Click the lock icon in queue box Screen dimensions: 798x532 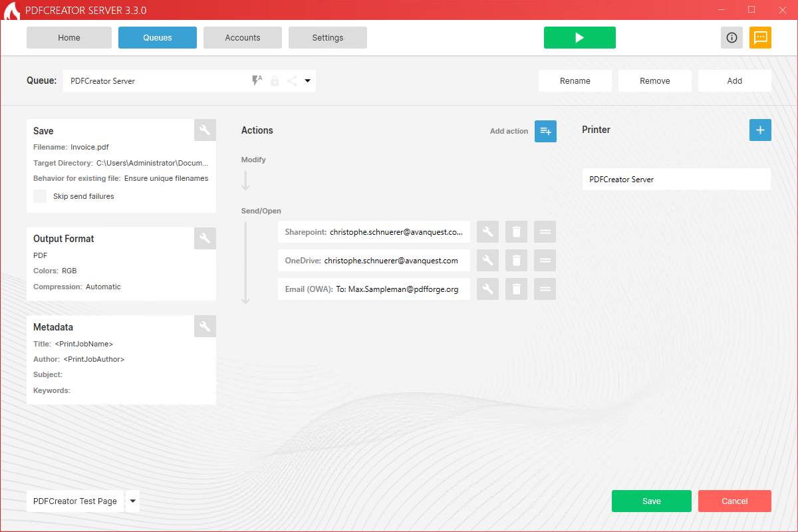coord(275,81)
